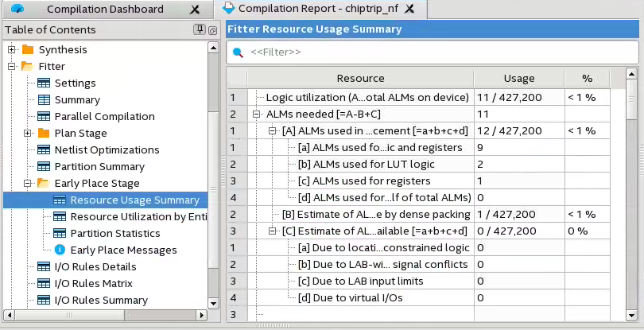Open the Early Place Messages info icon
This screenshot has height=330, width=644.
[60, 250]
